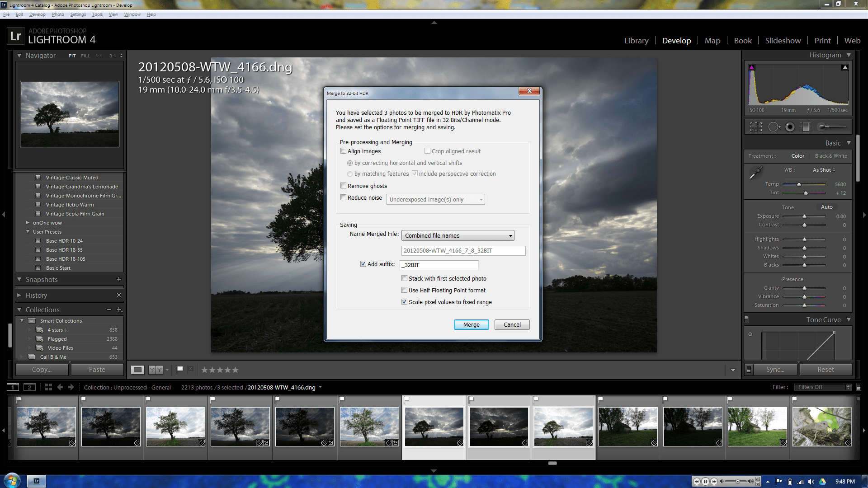Viewport: 868px width, 488px height.
Task: Switch to Loupe view mode icon
Action: click(138, 370)
